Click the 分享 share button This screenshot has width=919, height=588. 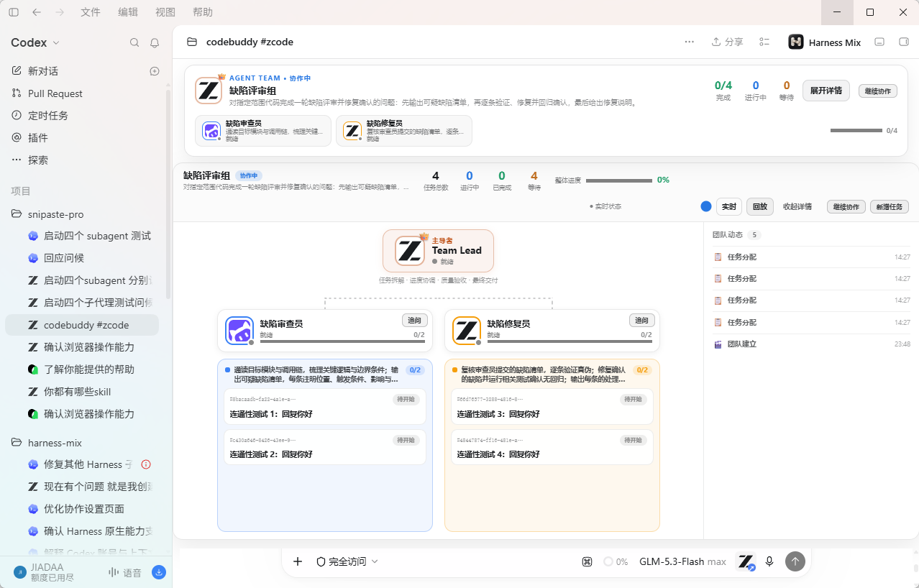tap(728, 42)
